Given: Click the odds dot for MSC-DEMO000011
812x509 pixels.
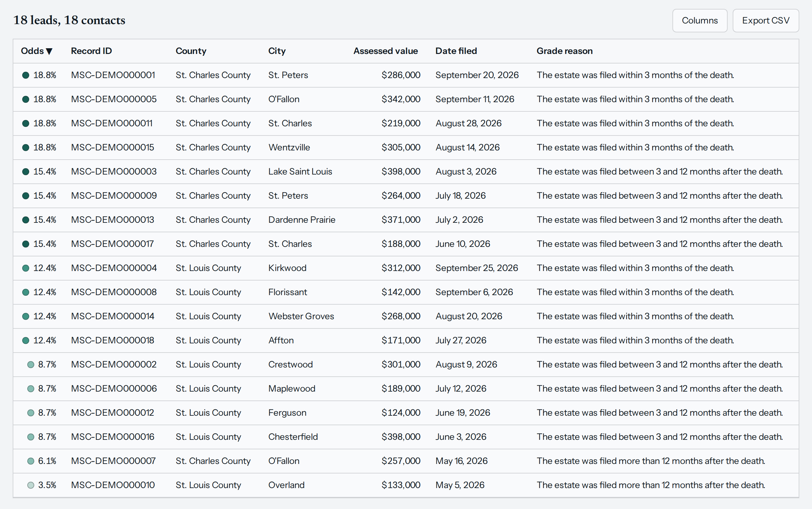Looking at the screenshot, I should pyautogui.click(x=26, y=123).
